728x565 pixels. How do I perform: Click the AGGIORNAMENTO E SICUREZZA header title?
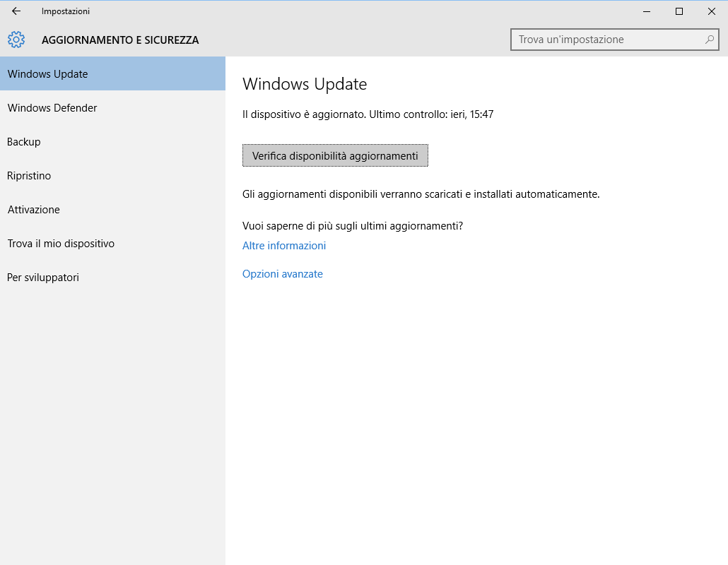pyautogui.click(x=120, y=40)
